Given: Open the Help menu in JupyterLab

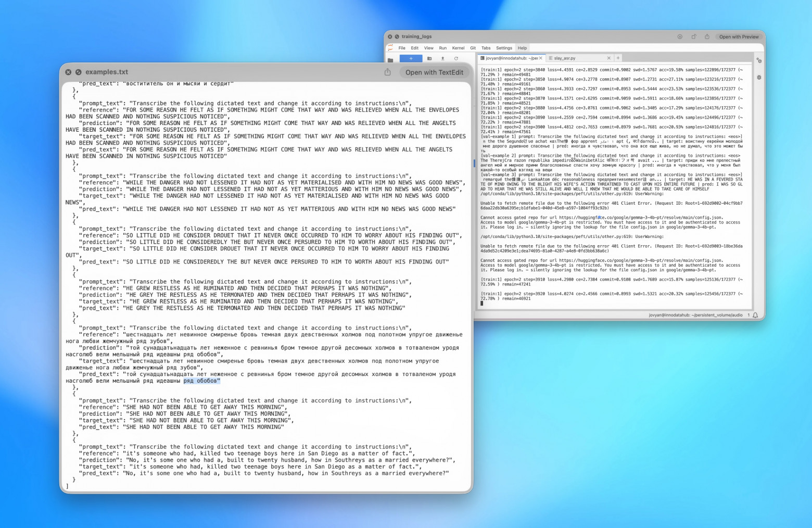Looking at the screenshot, I should point(522,48).
